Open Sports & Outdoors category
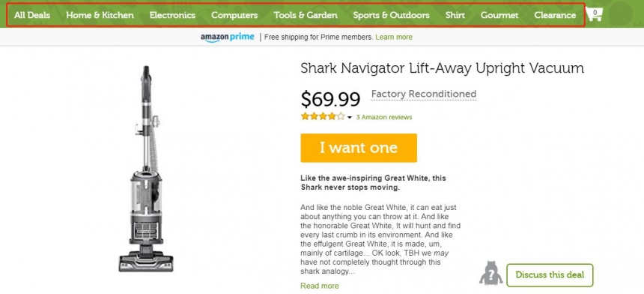The image size is (644, 294). pos(392,15)
